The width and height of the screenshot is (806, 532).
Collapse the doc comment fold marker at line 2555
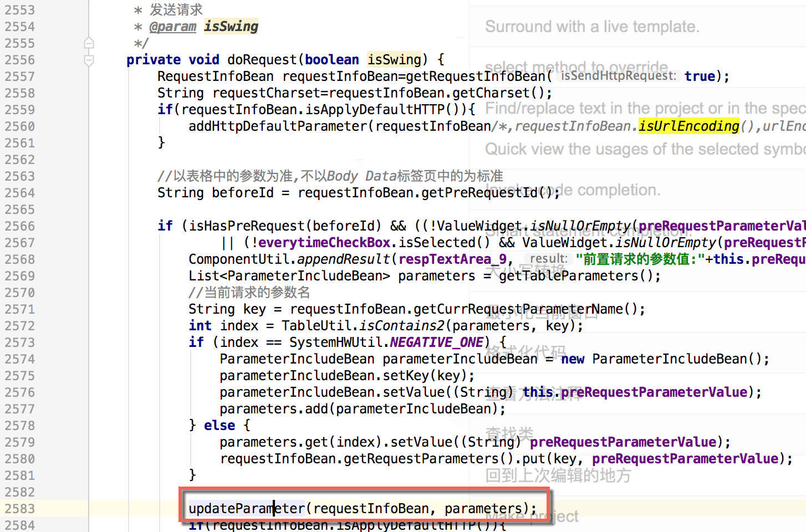coord(89,43)
